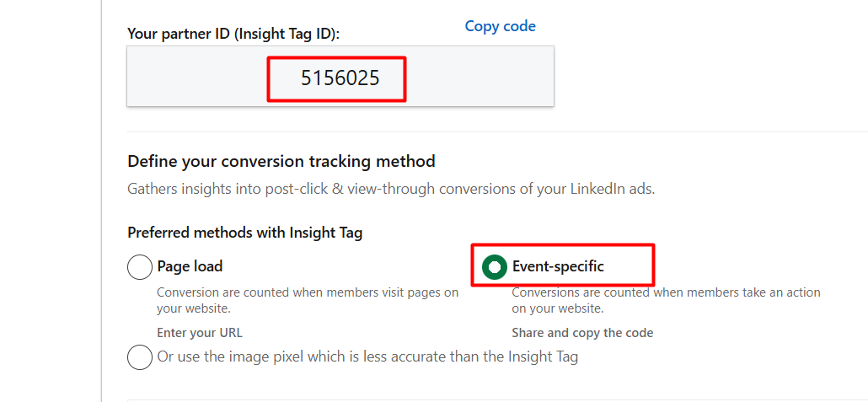Select the Event-specific radio button
The image size is (868, 402).
495,267
